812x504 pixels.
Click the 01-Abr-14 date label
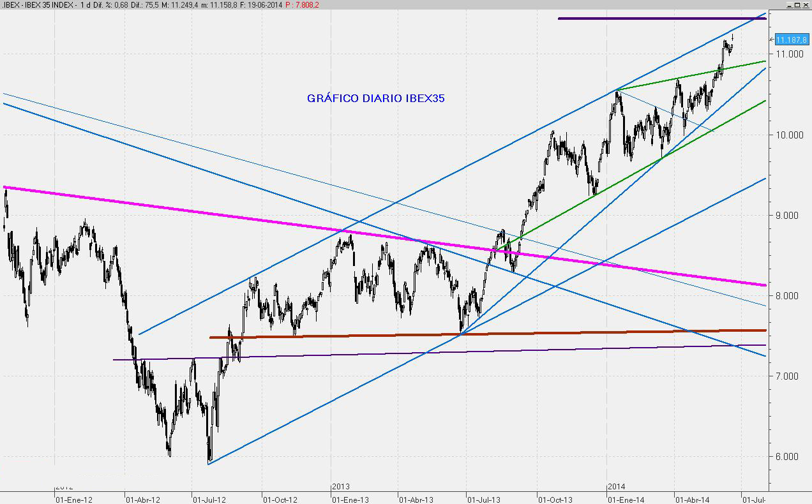click(692, 500)
